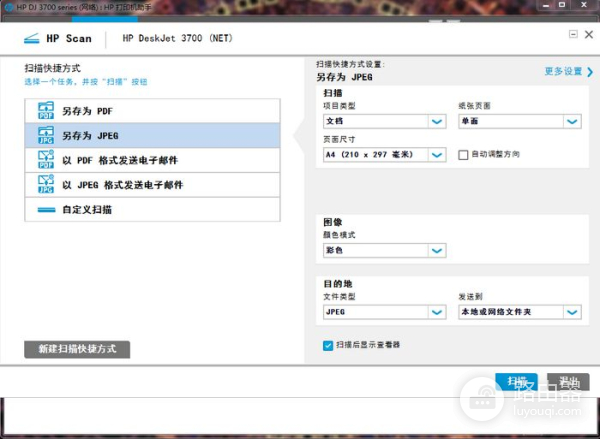Click the JPG email icon beside 以 JPEG 格式发送电子邮件

click(46, 184)
